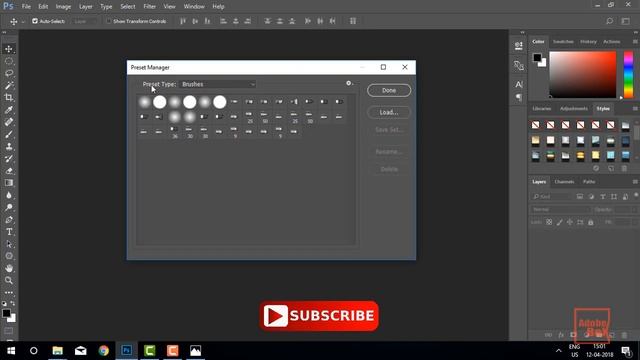Toggle the Auto-Select checkbox
Image resolution: width=640 pixels, height=360 pixels.
[x=35, y=21]
